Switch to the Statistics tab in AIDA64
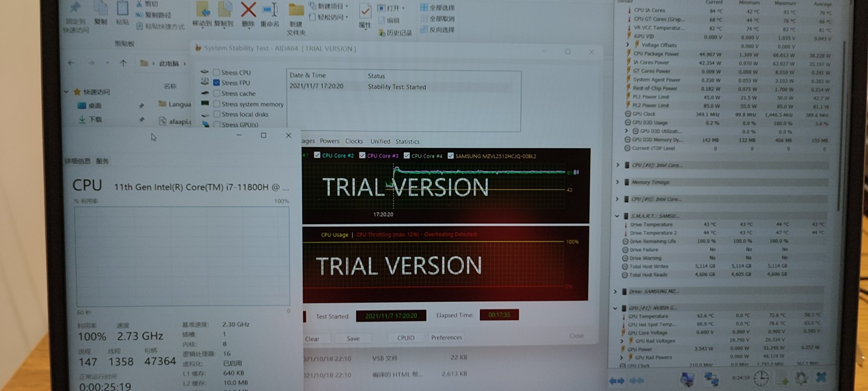The height and width of the screenshot is (391, 868). tap(407, 141)
